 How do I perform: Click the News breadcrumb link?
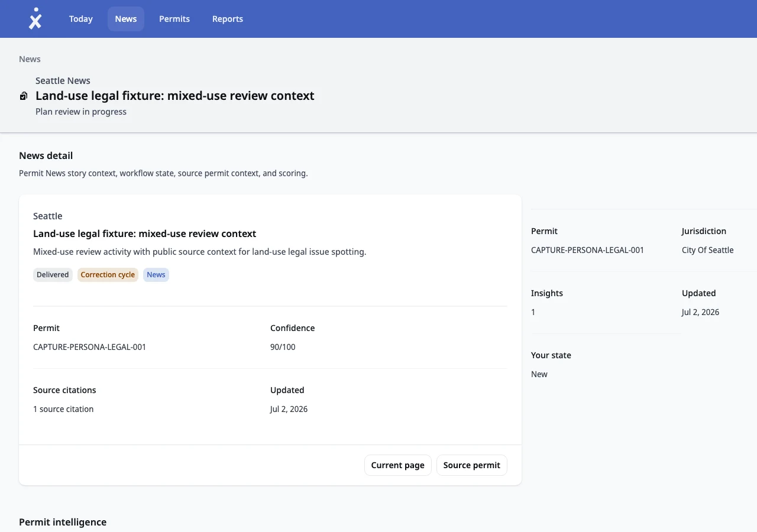[x=30, y=59]
